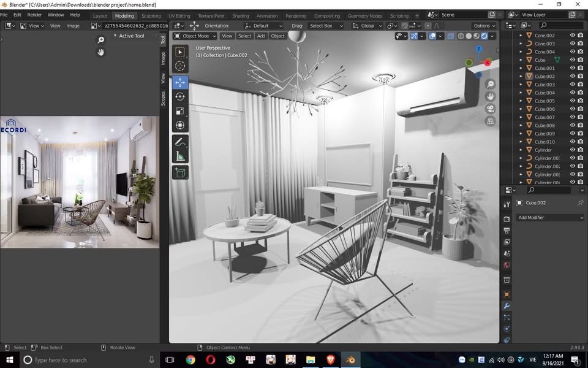Switch to the Shading workspace tab
The width and height of the screenshot is (588, 368).
241,16
